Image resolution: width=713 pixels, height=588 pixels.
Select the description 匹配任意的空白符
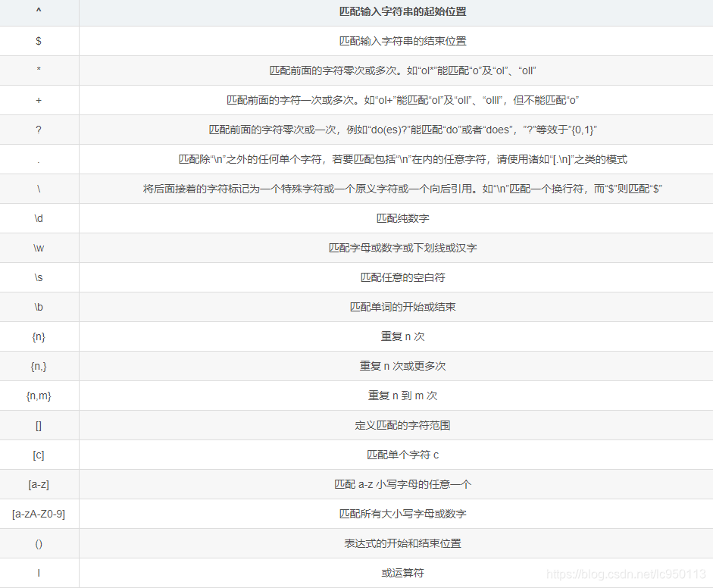point(403,278)
